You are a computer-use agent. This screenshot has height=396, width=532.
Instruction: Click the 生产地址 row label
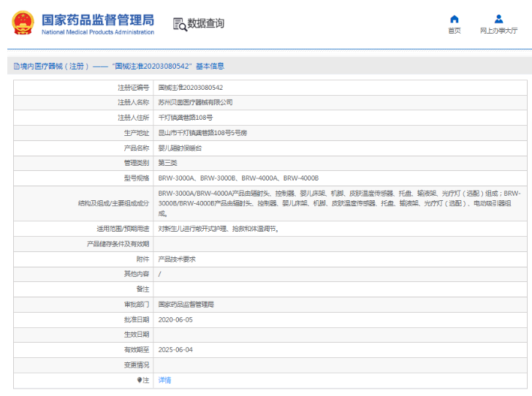point(137,133)
